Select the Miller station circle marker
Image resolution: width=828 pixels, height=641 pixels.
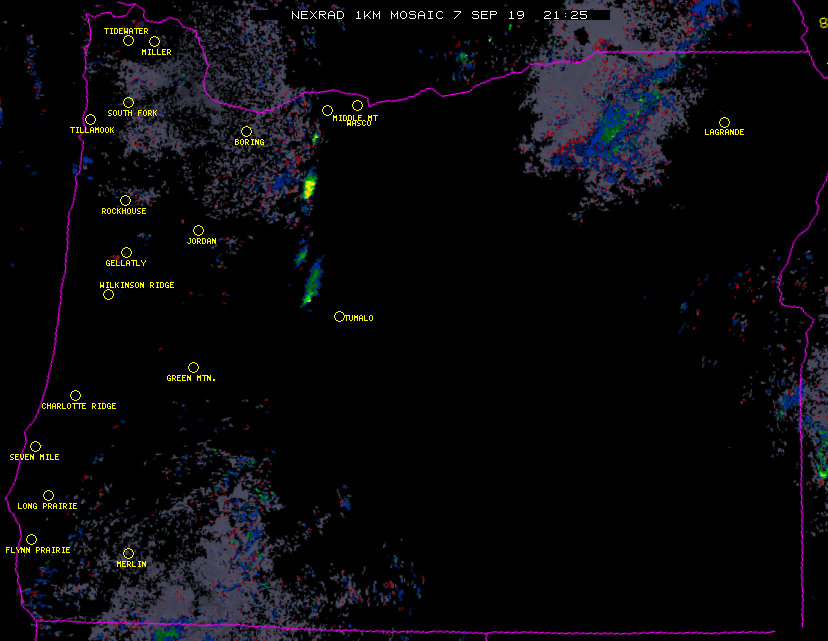point(155,41)
